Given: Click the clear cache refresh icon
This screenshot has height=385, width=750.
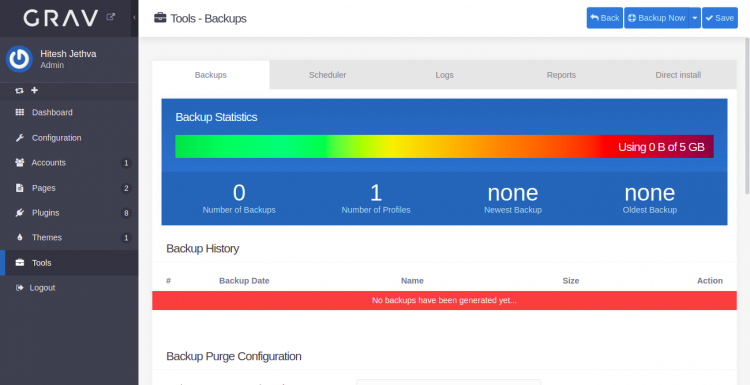Looking at the screenshot, I should (x=19, y=90).
